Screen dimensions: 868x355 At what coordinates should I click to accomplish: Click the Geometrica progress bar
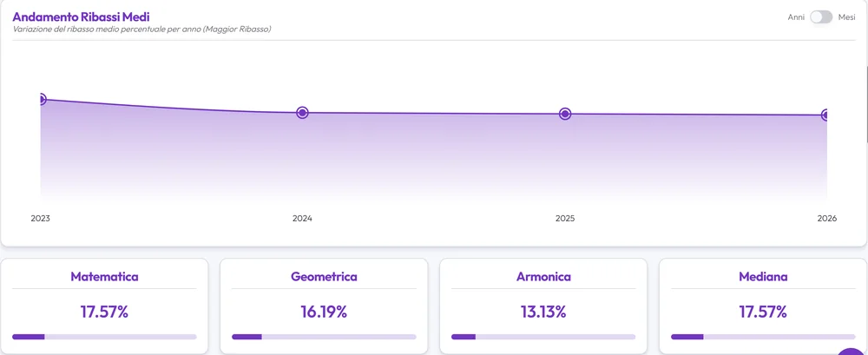tap(324, 337)
